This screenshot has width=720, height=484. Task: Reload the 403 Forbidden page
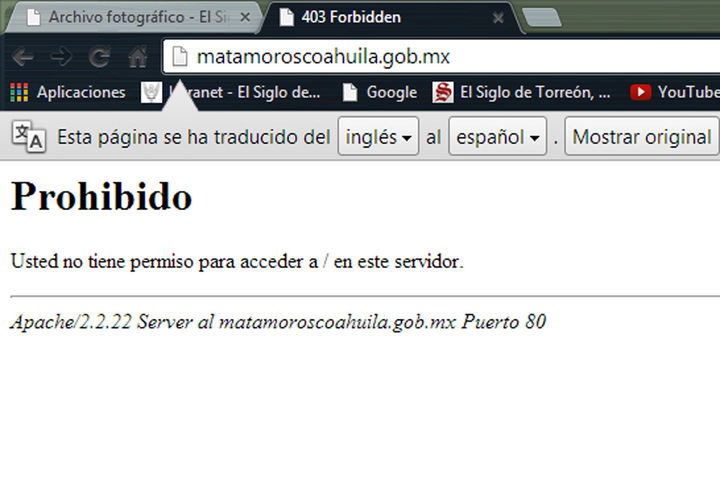pyautogui.click(x=99, y=57)
